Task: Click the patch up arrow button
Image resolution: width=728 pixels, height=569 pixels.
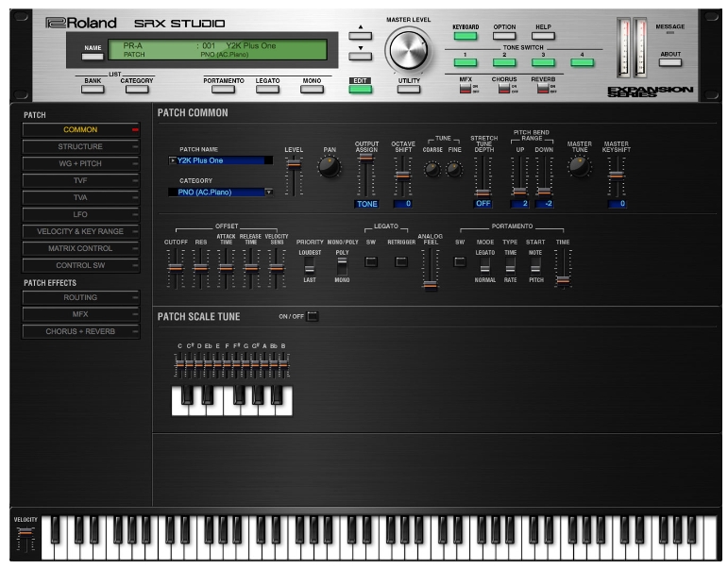Action: click(361, 36)
